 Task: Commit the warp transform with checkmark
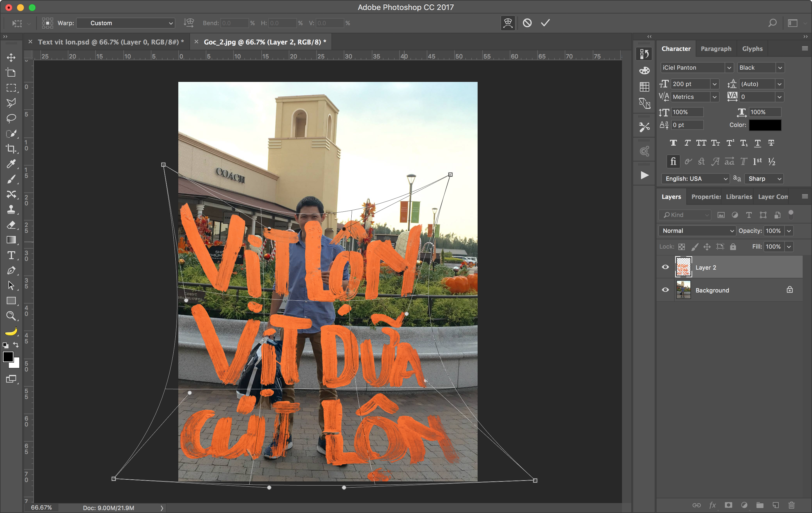tap(545, 23)
